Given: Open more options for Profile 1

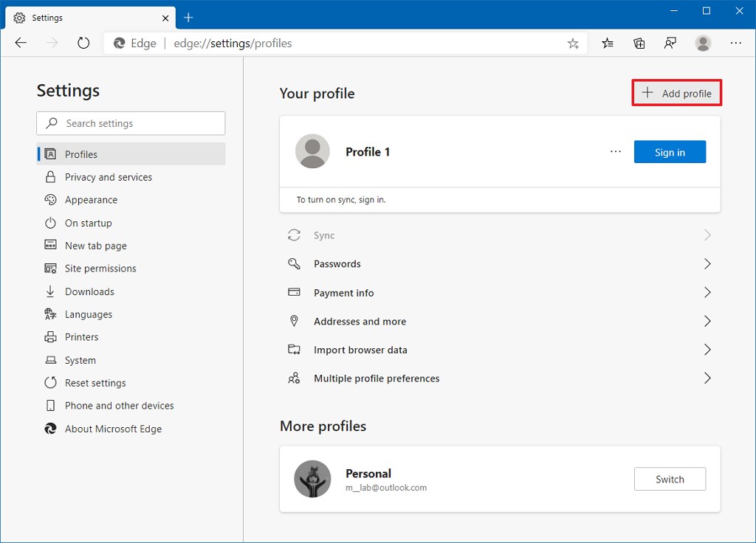Looking at the screenshot, I should pos(616,152).
